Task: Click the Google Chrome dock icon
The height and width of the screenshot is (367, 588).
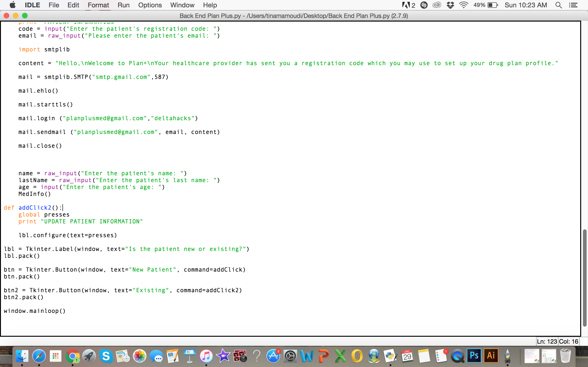Action: (x=72, y=356)
